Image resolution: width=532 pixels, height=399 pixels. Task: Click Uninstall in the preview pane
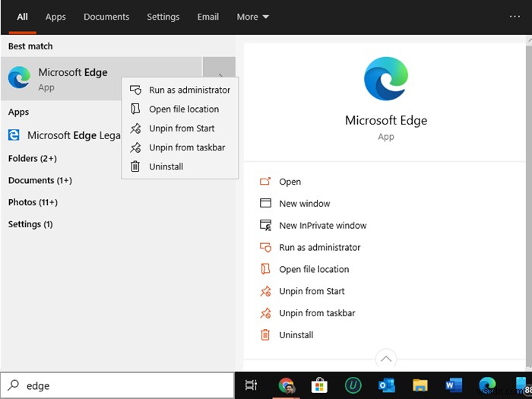(x=296, y=335)
